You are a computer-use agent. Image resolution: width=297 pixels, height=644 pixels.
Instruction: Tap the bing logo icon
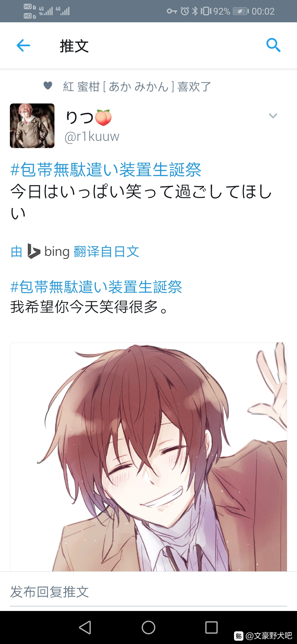point(34,251)
